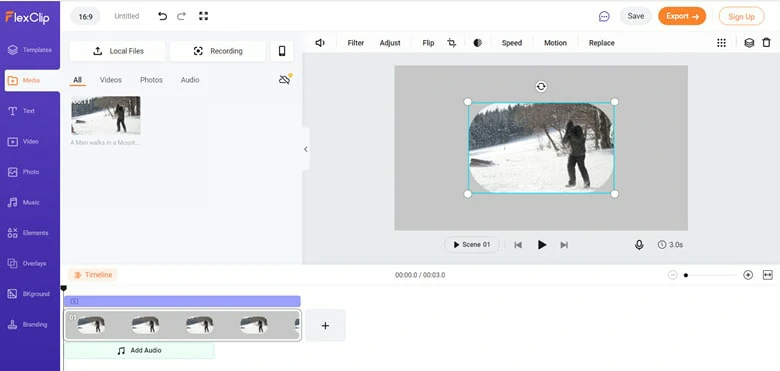Skip to the next scene
This screenshot has width=780, height=371.
pos(564,245)
